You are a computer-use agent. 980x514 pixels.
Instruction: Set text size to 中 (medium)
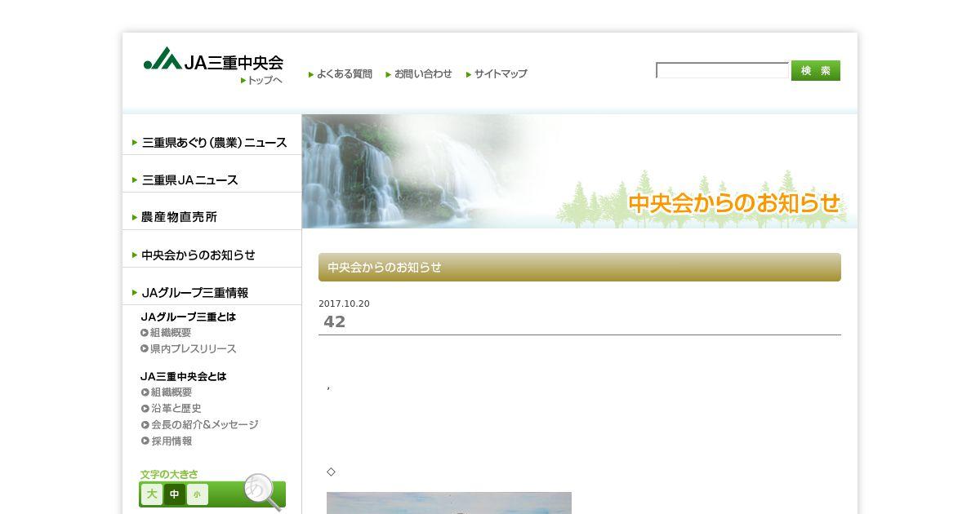[x=175, y=494]
